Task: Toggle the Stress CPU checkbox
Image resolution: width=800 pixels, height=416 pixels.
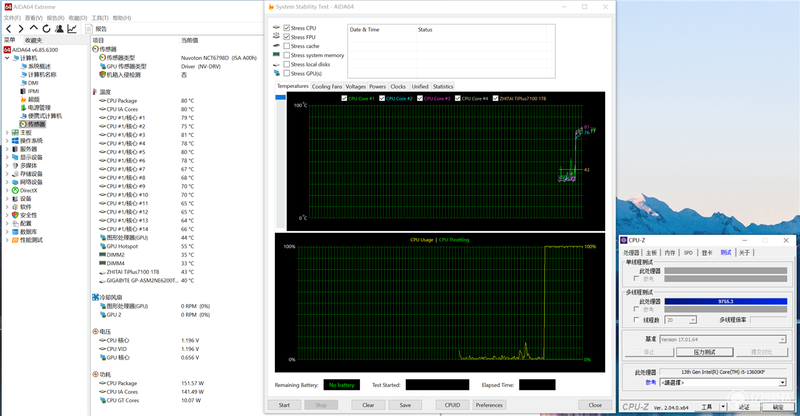Action: pos(287,28)
